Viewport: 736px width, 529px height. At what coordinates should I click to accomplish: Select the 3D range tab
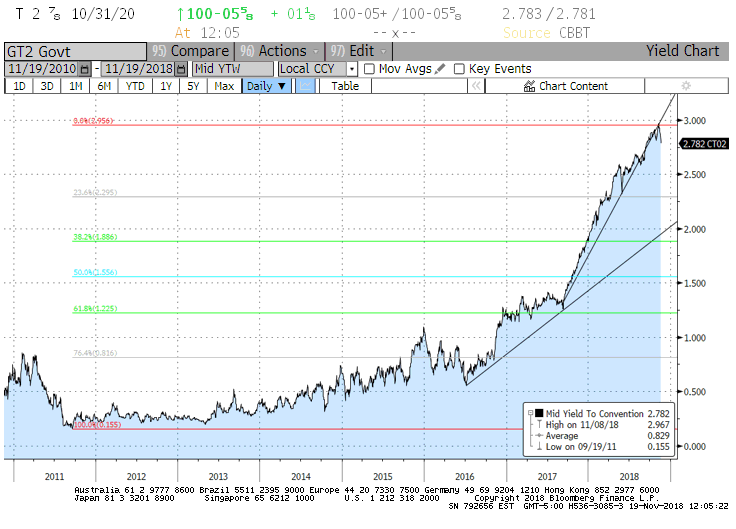46,86
